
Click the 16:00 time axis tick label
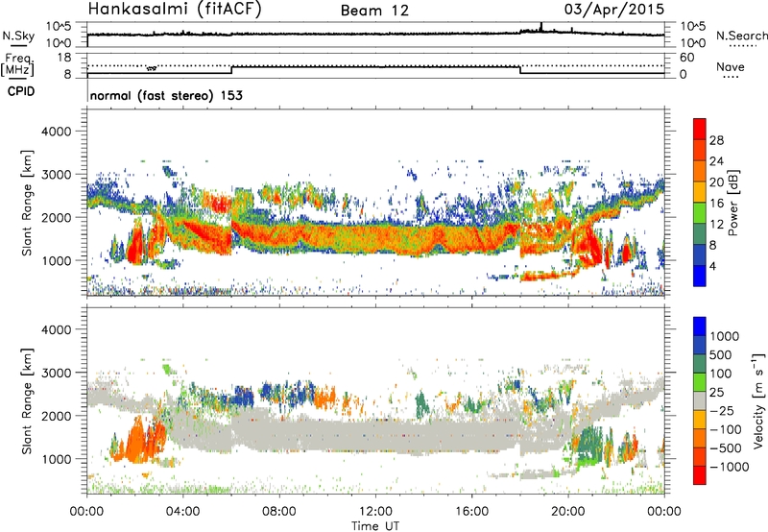tap(471, 512)
